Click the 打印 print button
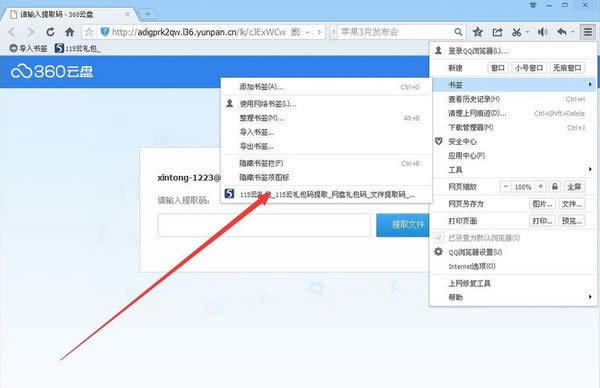 point(542,221)
